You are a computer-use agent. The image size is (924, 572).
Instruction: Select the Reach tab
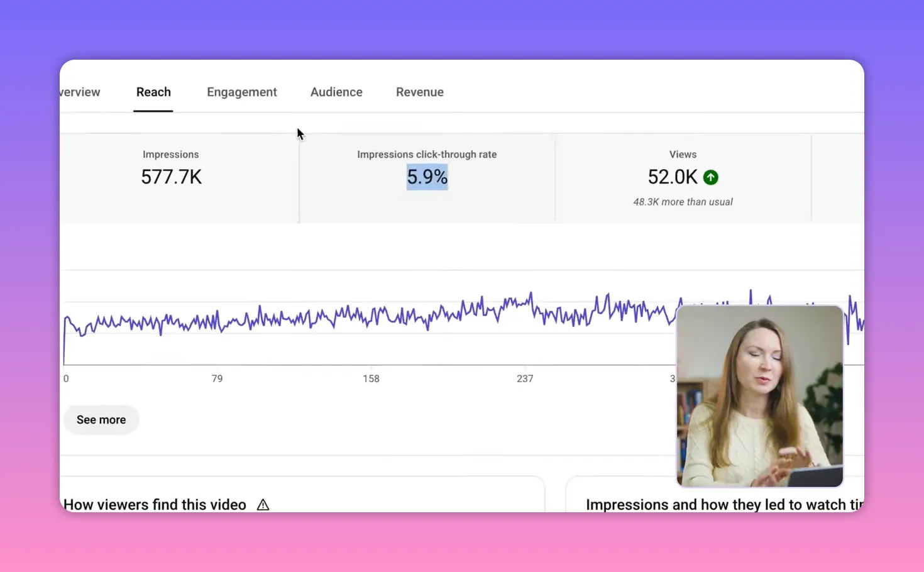point(153,92)
